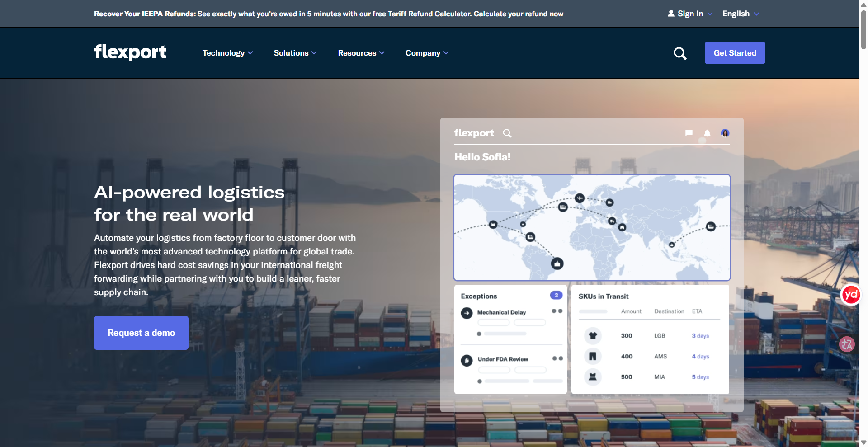This screenshot has width=868, height=447.
Task: Click the 4 days ETA value
Action: pos(700,357)
